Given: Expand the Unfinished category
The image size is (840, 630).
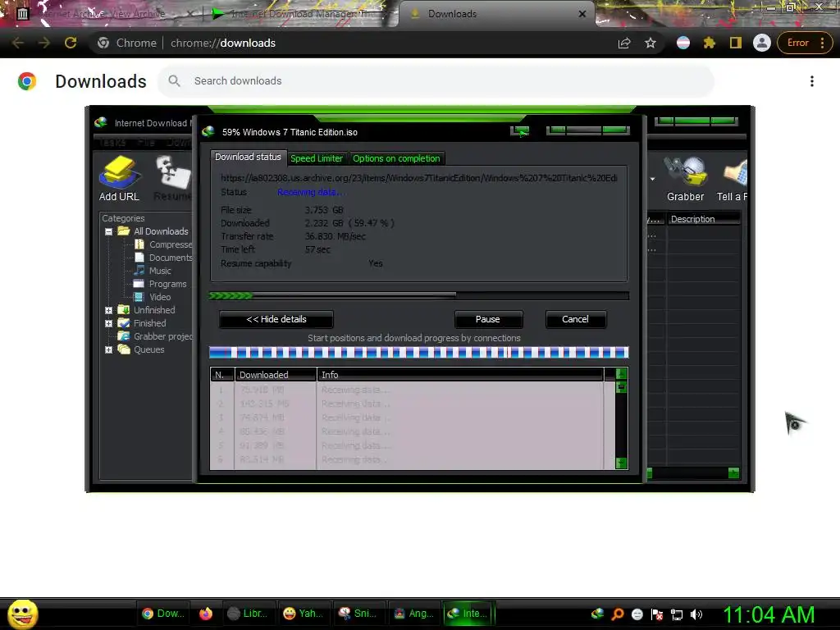Looking at the screenshot, I should pyautogui.click(x=109, y=310).
